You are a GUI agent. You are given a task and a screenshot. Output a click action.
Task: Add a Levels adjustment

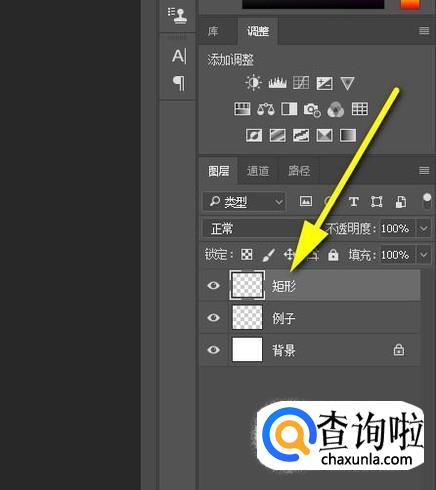coord(277,83)
